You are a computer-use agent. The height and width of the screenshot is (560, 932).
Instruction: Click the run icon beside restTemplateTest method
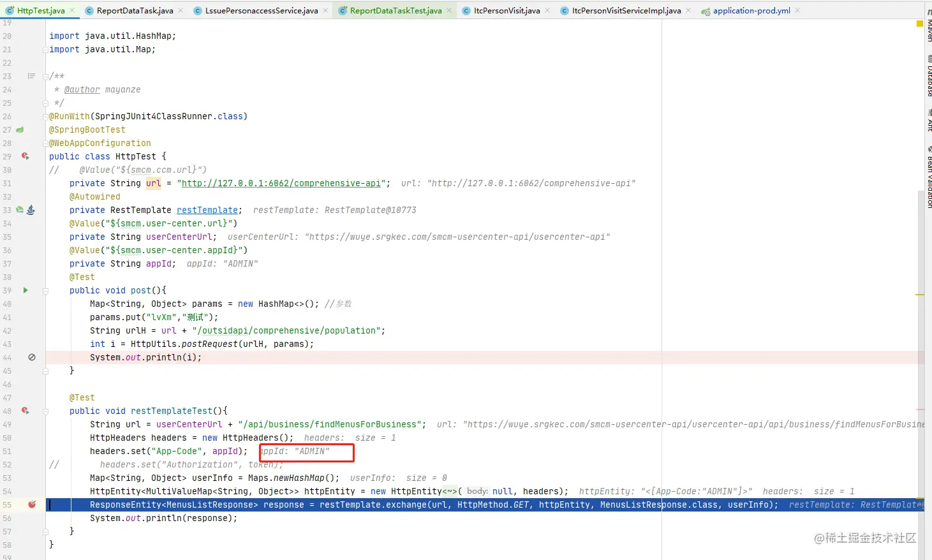pos(26,411)
